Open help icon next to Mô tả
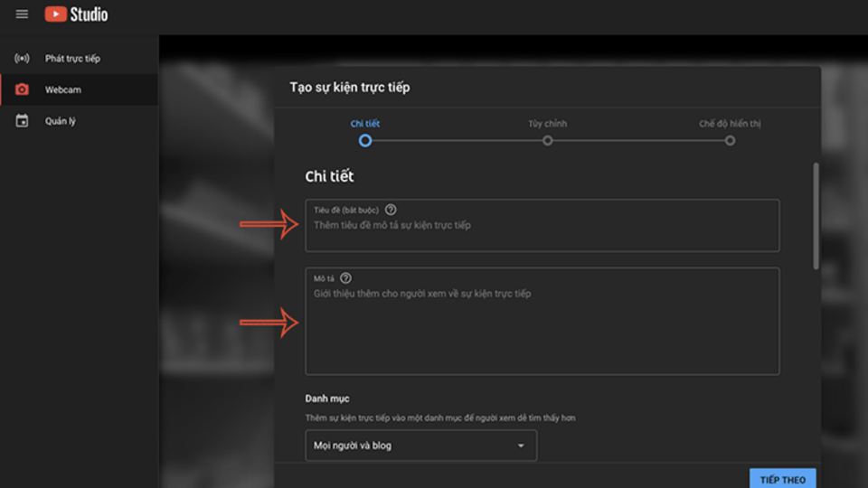The height and width of the screenshot is (488, 868). (x=345, y=278)
